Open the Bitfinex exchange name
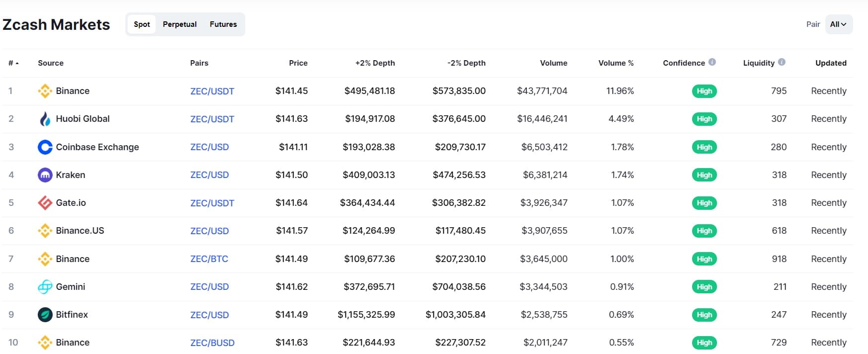 click(x=72, y=315)
